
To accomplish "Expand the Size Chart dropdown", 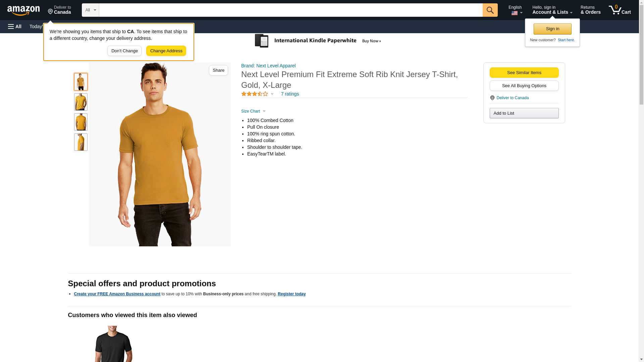I will tap(253, 111).
